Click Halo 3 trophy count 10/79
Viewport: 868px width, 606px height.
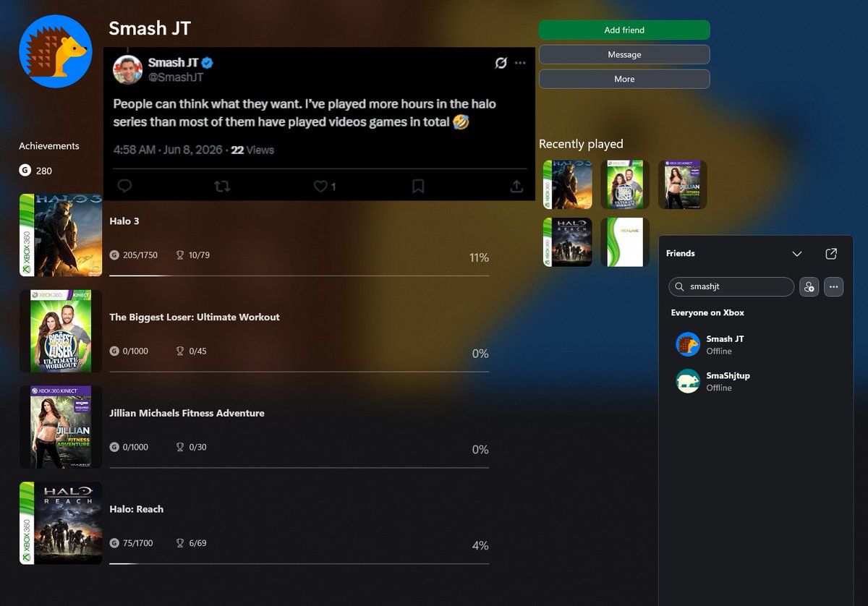[x=192, y=255]
